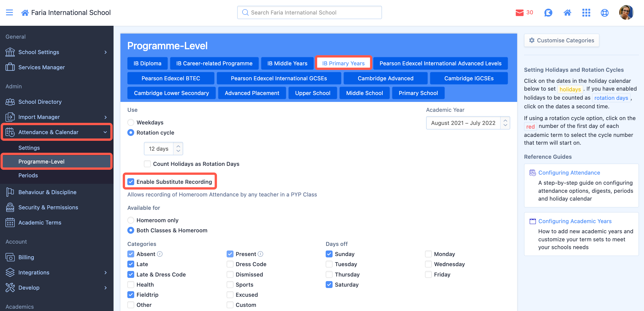Screen dimensions: 644x311
Task: Open the Configuring Attendance guide link
Action: click(x=569, y=173)
